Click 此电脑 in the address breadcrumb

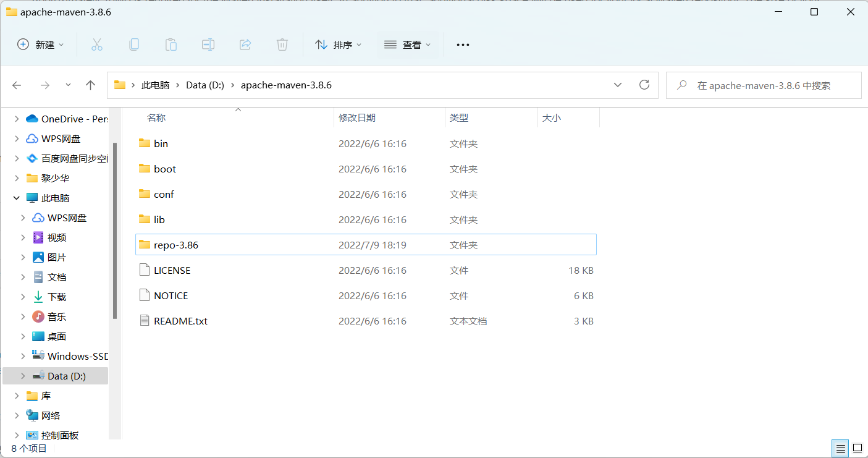pos(155,85)
